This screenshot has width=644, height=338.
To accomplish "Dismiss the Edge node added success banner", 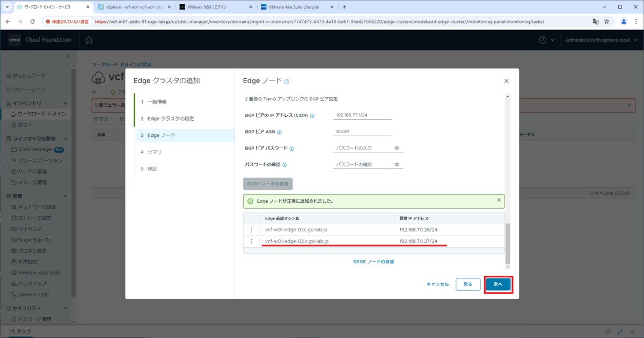I will click(499, 200).
